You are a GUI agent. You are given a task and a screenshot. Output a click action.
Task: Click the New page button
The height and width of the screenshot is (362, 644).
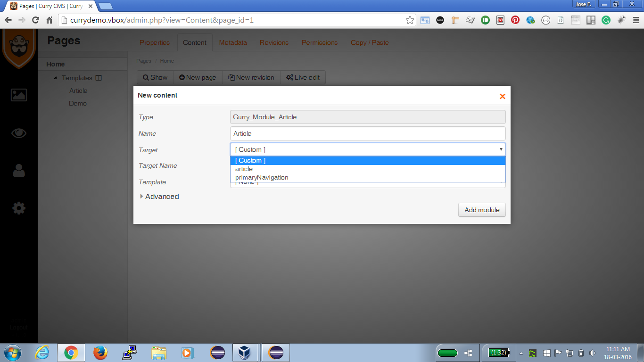[198, 77]
